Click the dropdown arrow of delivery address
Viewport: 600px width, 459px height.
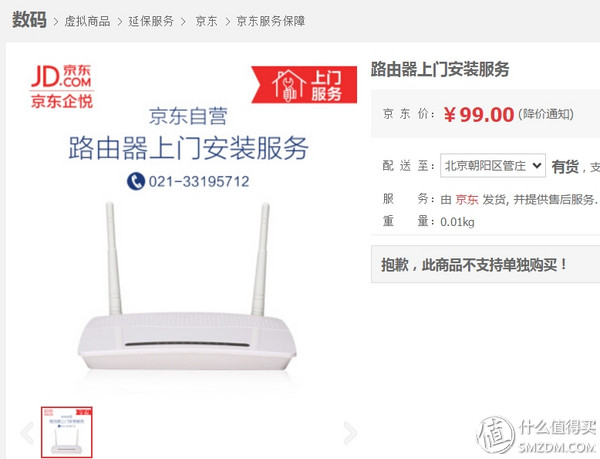(x=536, y=166)
